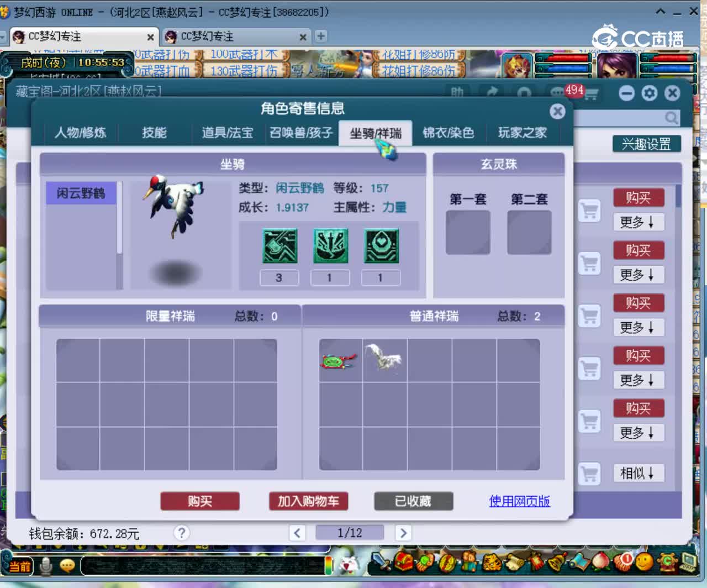
Task: Click the purple-haired character avatar
Action: tap(616, 66)
